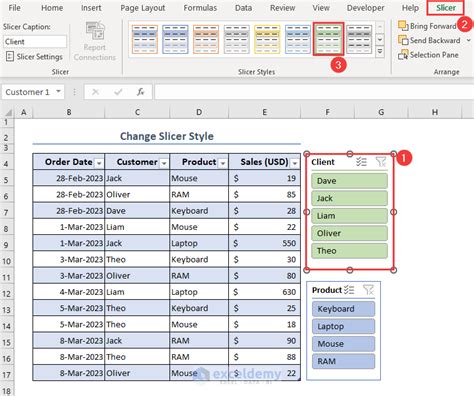The width and height of the screenshot is (474, 396).
Task: Select Oliver in Client slicer
Action: point(349,233)
